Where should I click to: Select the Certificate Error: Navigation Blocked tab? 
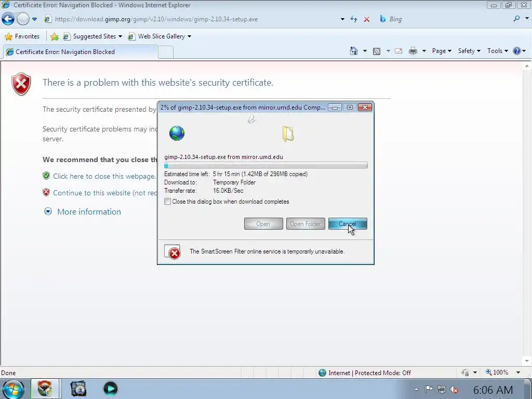(81, 52)
